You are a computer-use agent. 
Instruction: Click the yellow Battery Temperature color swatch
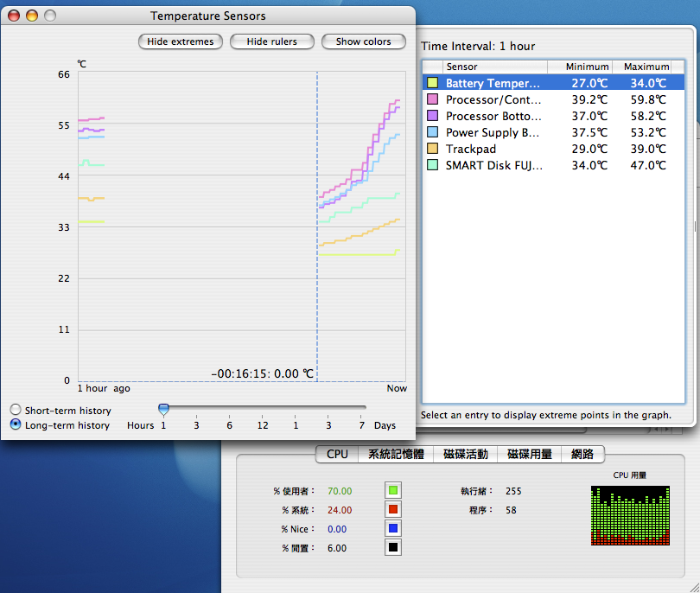[433, 83]
